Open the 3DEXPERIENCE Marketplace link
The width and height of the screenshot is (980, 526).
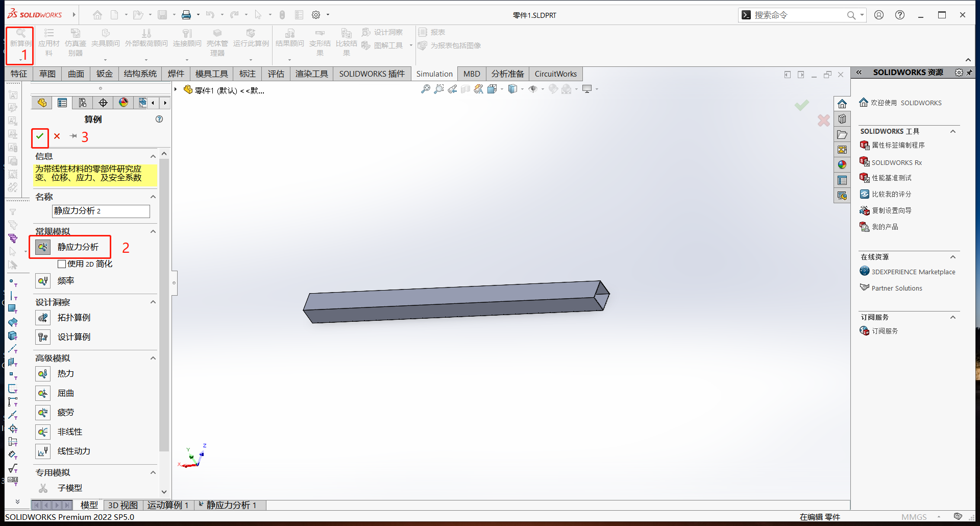[913, 272]
